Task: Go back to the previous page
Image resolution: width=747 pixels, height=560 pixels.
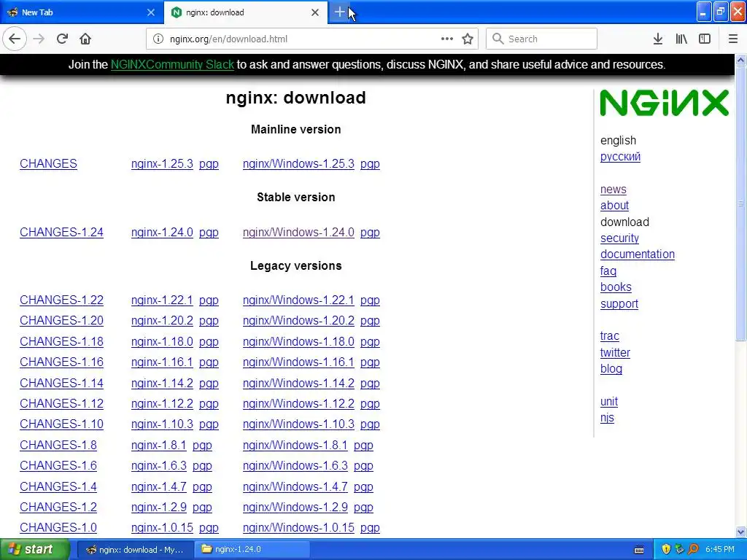Action: tap(15, 39)
